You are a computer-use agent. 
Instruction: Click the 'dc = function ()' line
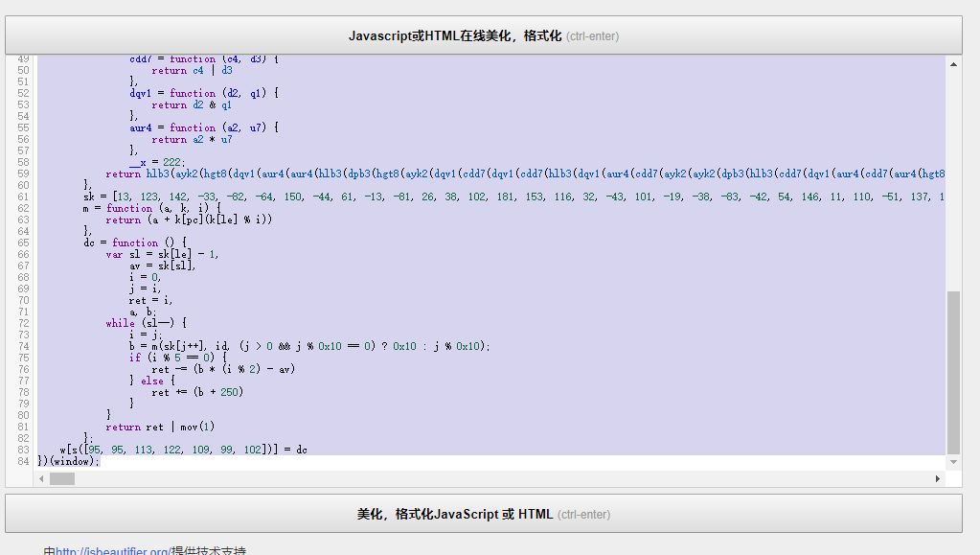[135, 243]
